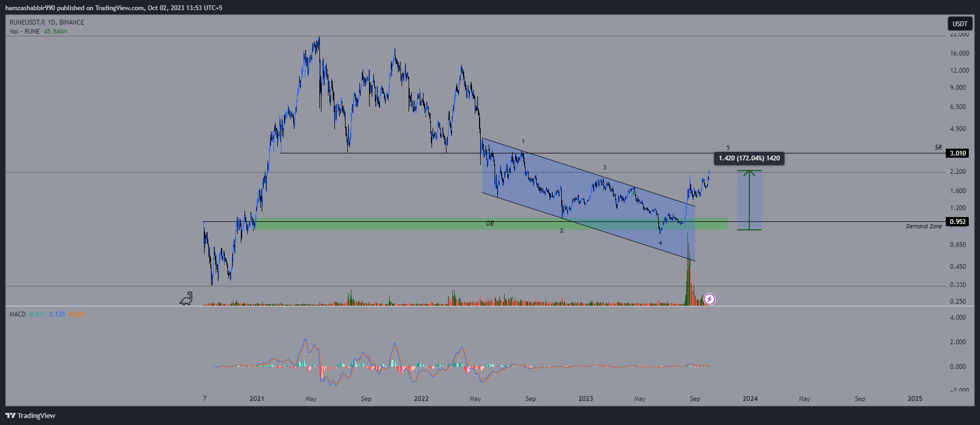Click the OB label in the green zone
Image resolution: width=980 pixels, height=425 pixels.
(490, 223)
